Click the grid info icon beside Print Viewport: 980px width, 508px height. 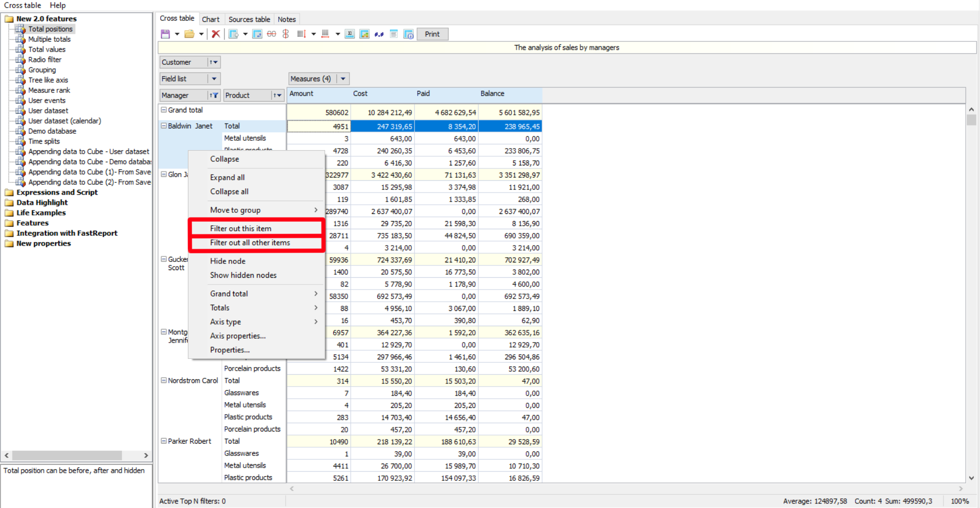point(408,34)
